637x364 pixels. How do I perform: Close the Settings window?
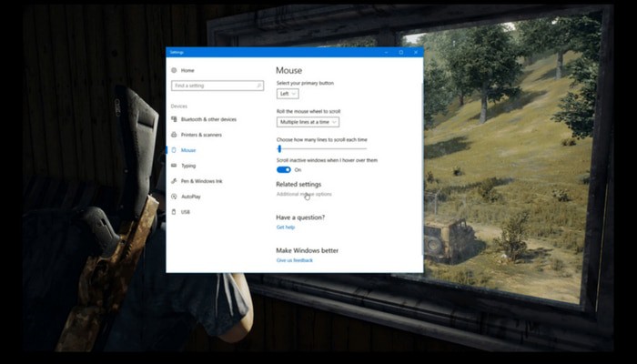coord(416,52)
